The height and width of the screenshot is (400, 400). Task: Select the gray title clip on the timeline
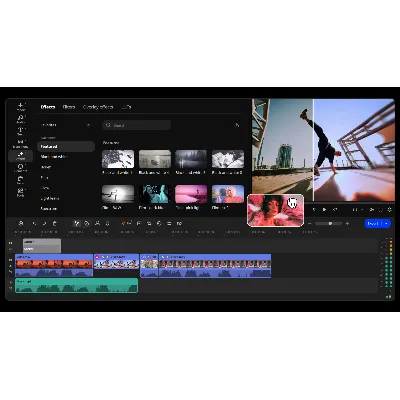pyautogui.click(x=42, y=246)
